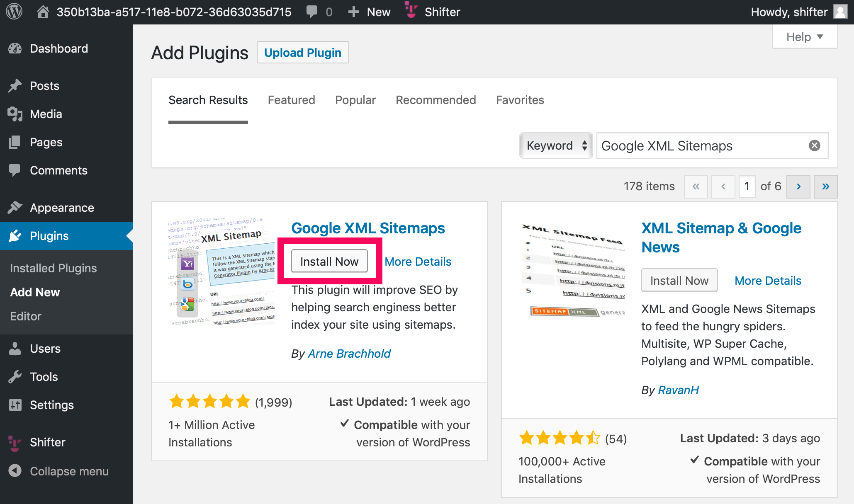Switch to the Featured tab
854x504 pixels.
[292, 100]
